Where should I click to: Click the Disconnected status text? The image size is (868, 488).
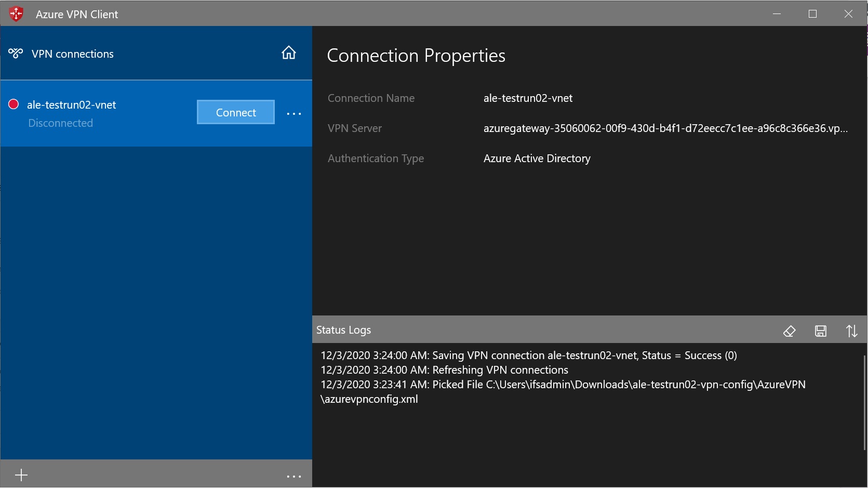tap(61, 123)
